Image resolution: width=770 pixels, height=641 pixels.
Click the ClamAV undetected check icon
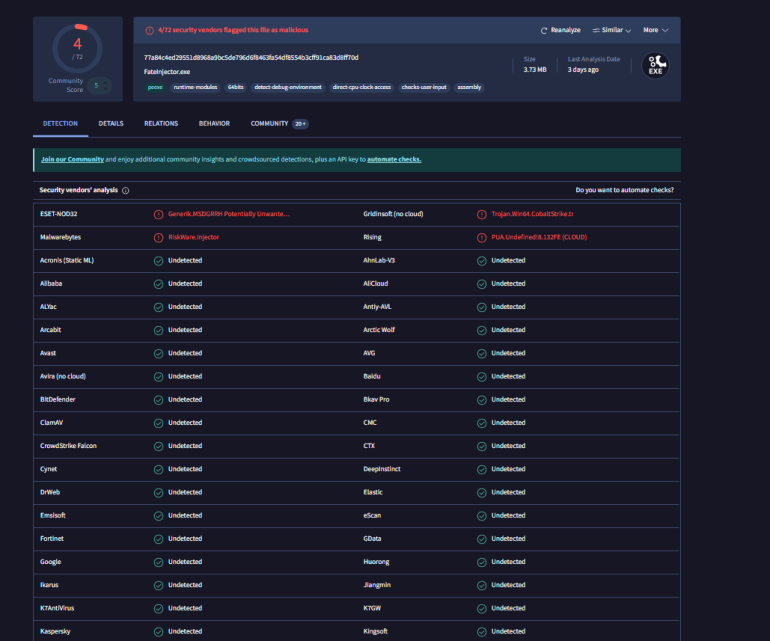pyautogui.click(x=159, y=423)
